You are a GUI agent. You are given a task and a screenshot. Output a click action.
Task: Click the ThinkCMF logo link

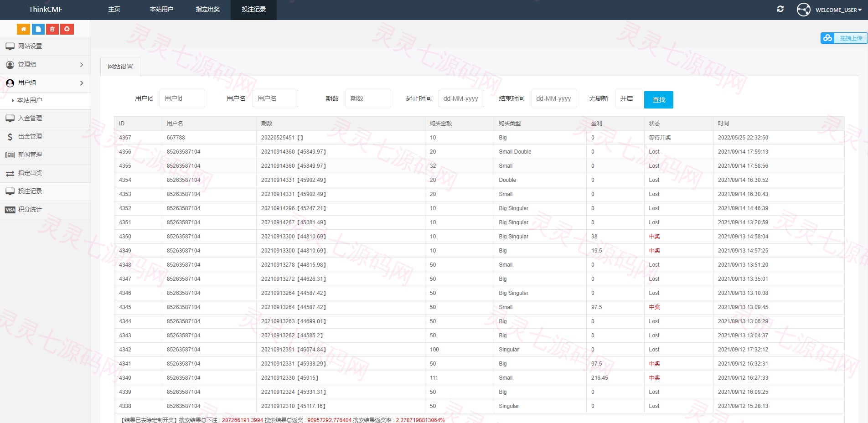pos(46,10)
